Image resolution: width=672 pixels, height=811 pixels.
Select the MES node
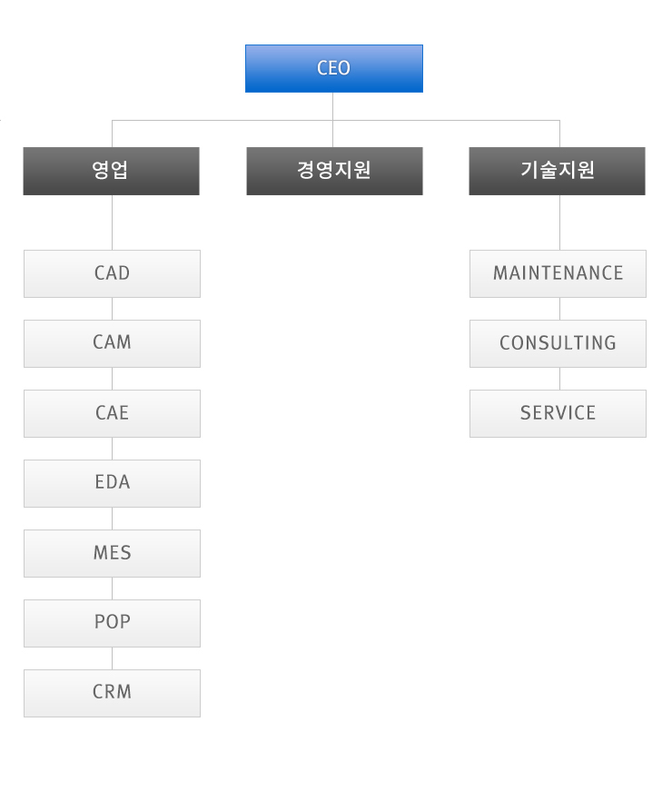[112, 553]
